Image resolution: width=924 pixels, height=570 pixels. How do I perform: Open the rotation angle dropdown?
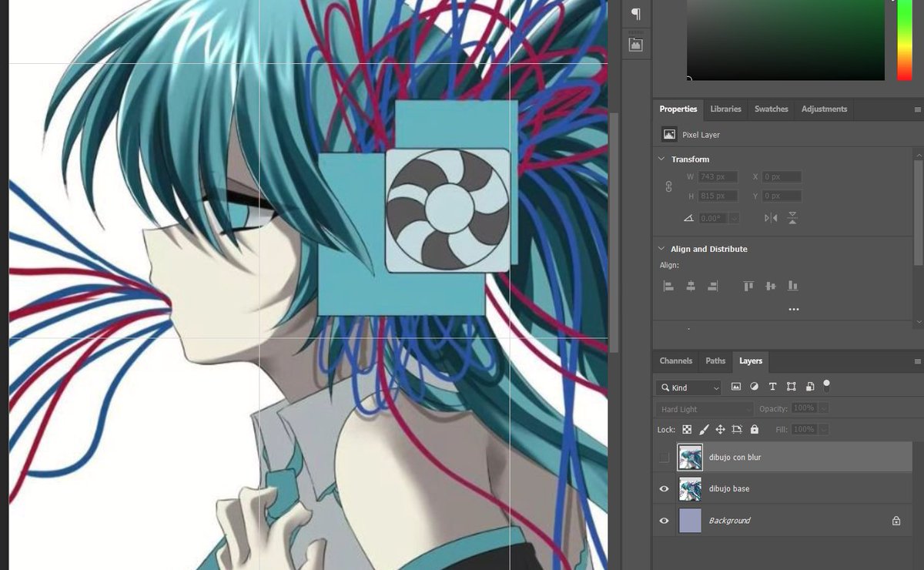[x=735, y=219]
